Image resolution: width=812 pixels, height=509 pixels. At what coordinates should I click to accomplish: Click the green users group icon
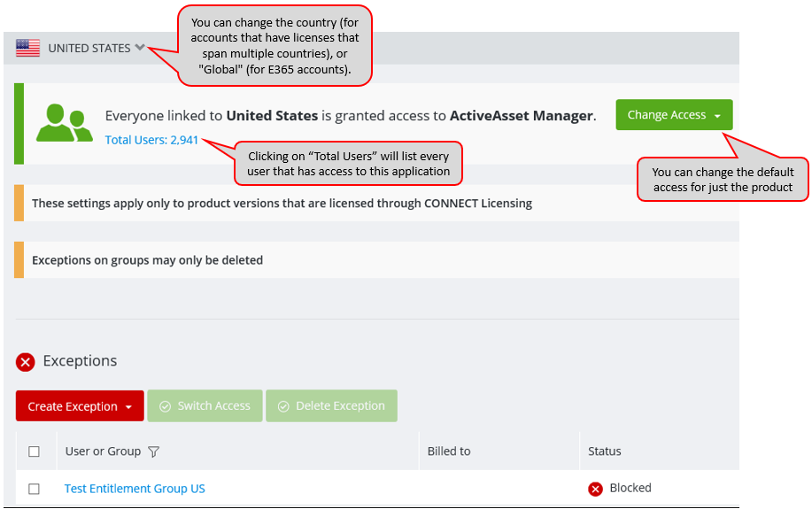[x=65, y=123]
